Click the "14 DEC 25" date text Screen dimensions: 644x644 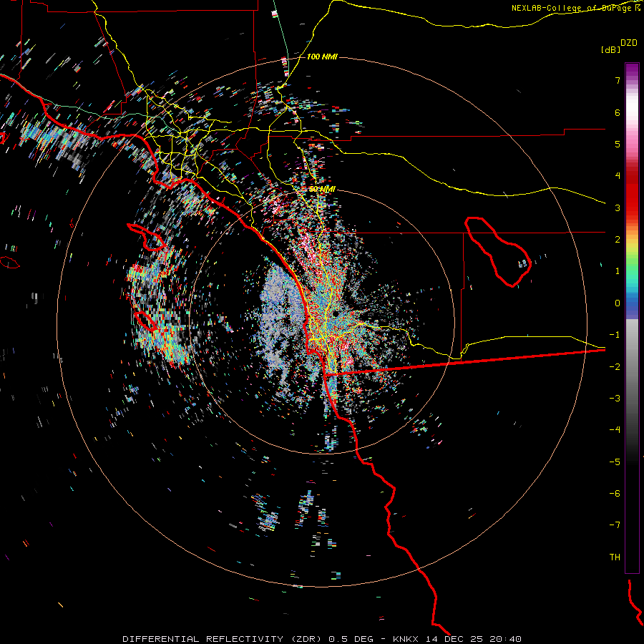[x=454, y=639]
